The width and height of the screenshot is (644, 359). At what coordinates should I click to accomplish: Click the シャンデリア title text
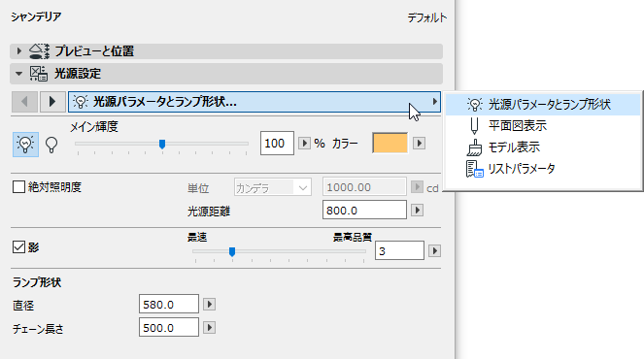point(36,16)
